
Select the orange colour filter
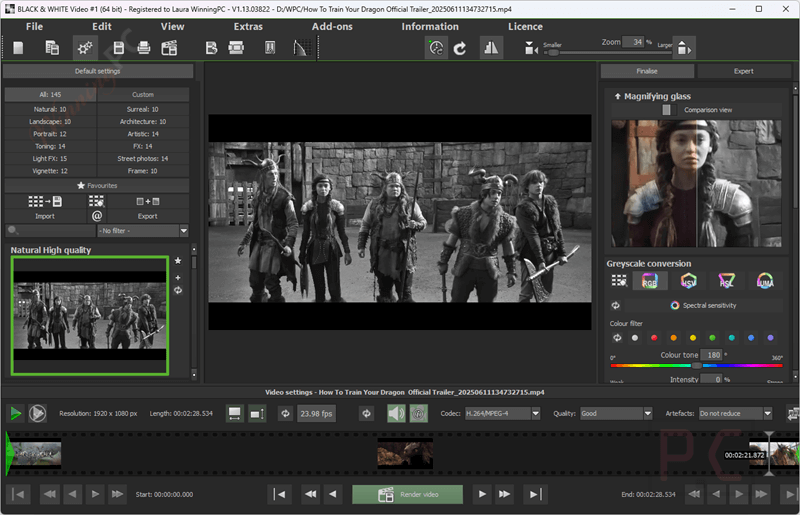point(673,337)
